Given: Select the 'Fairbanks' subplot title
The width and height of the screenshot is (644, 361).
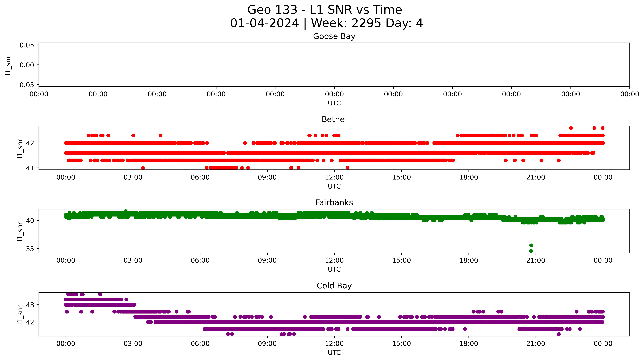Looking at the screenshot, I should click(x=334, y=203).
